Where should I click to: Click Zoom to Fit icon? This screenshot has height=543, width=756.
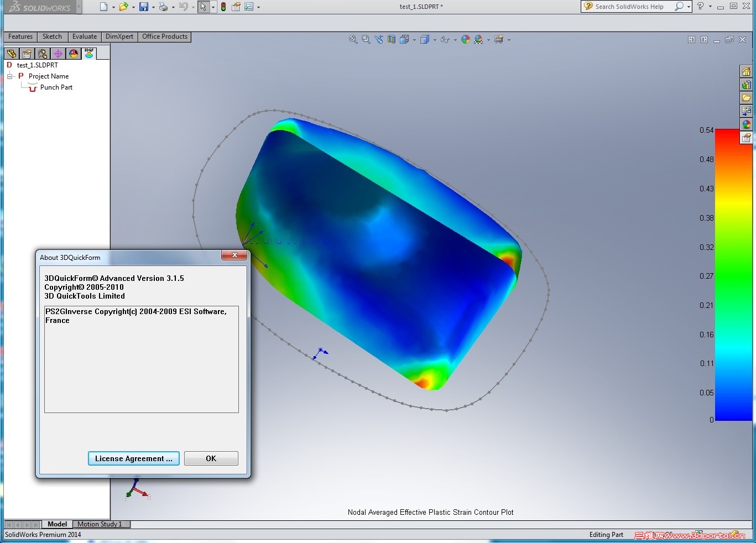353,39
